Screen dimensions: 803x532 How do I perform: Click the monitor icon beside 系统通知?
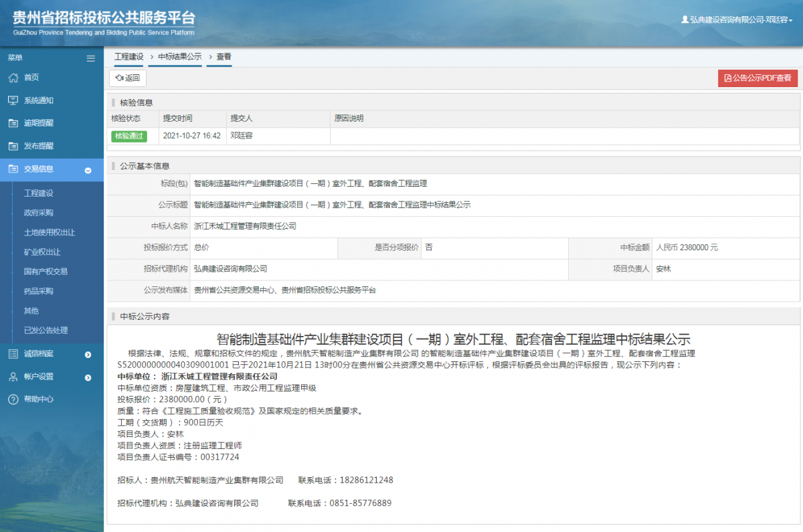(x=13, y=100)
